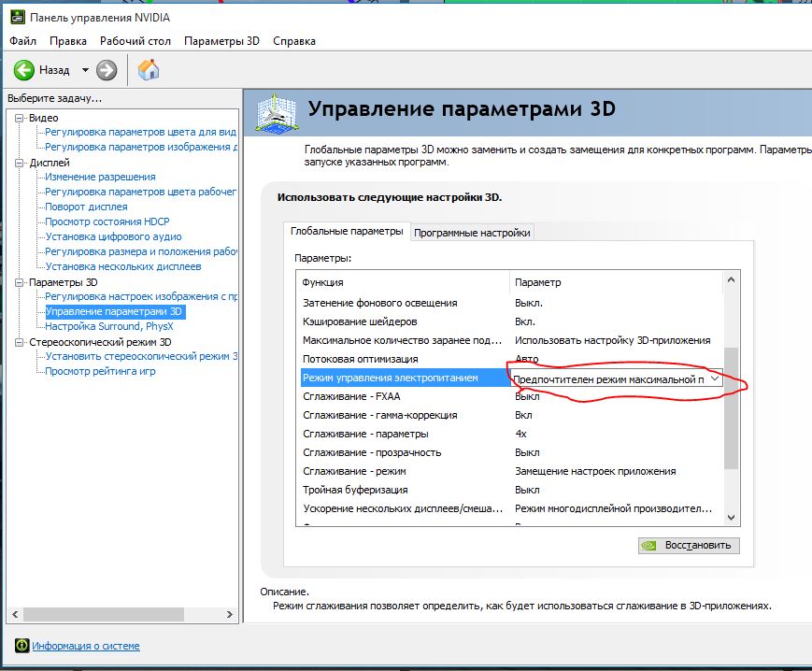Select Регулировка настроек изображения с просмотром

(141, 296)
